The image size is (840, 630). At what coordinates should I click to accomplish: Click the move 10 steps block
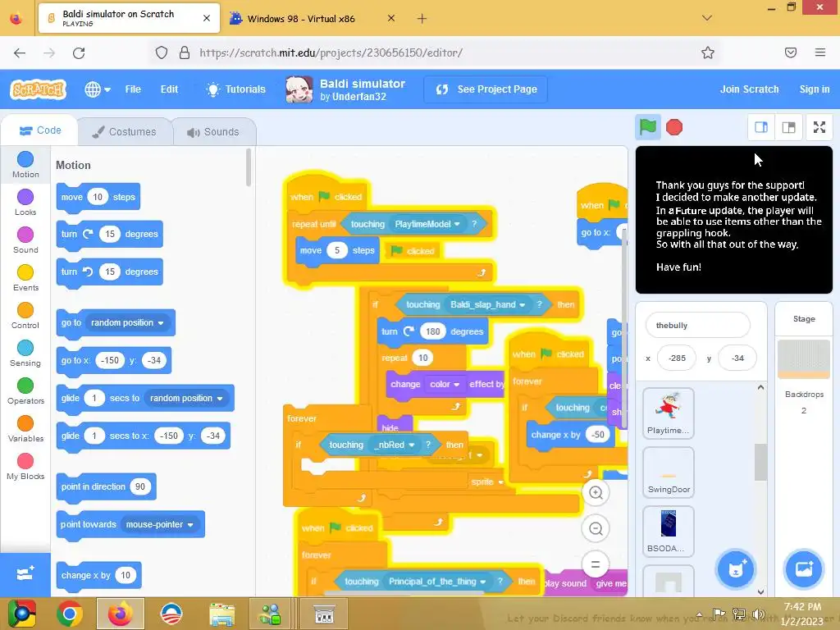[x=98, y=197]
